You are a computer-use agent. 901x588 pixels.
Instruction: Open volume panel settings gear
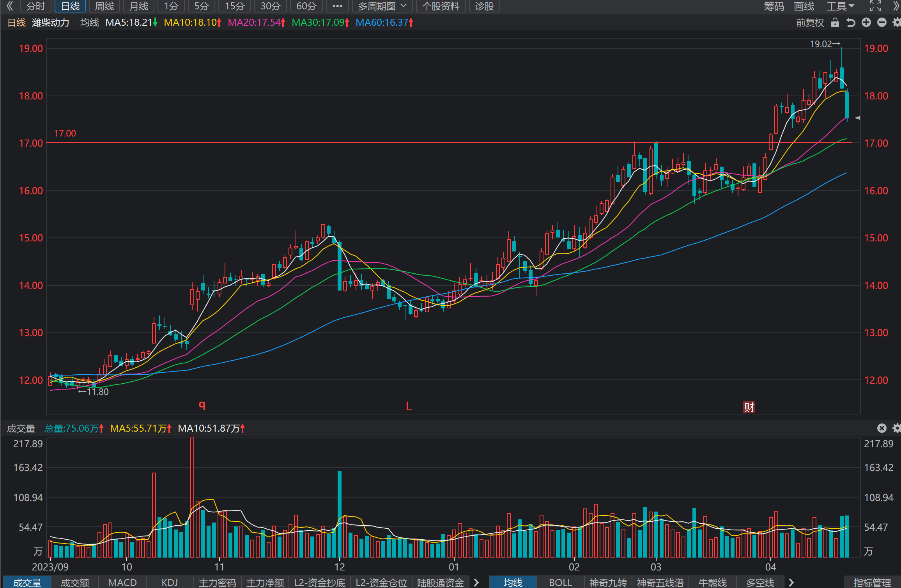pos(896,428)
